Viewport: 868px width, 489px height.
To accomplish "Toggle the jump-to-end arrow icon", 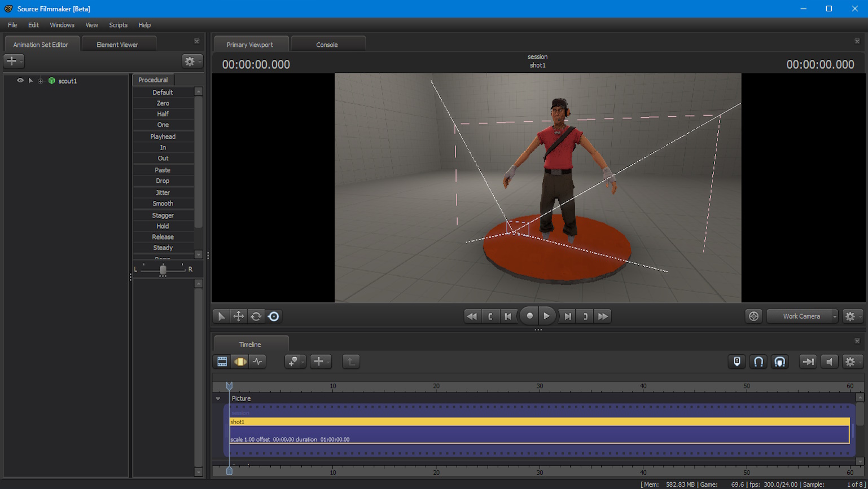I will pos(807,362).
